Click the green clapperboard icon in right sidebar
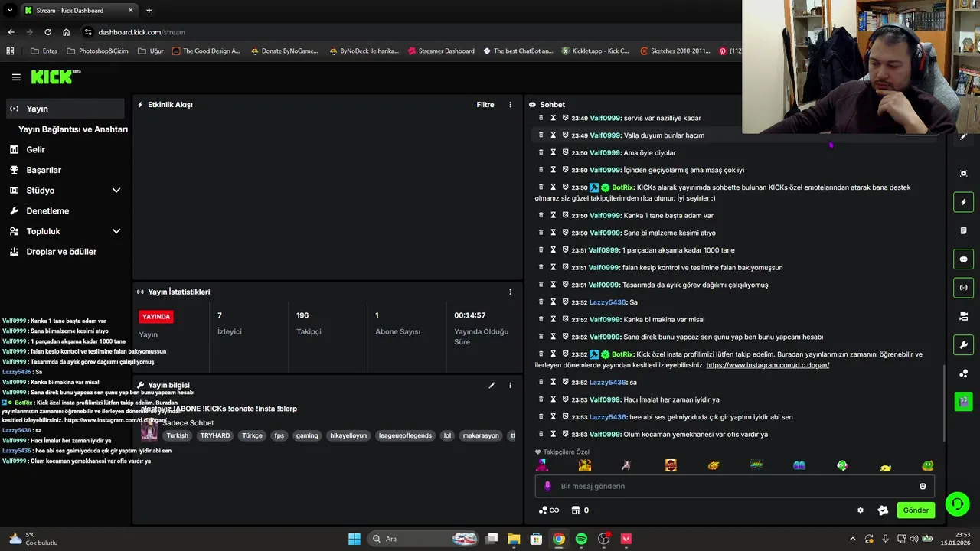Image resolution: width=980 pixels, height=551 pixels. tap(963, 400)
